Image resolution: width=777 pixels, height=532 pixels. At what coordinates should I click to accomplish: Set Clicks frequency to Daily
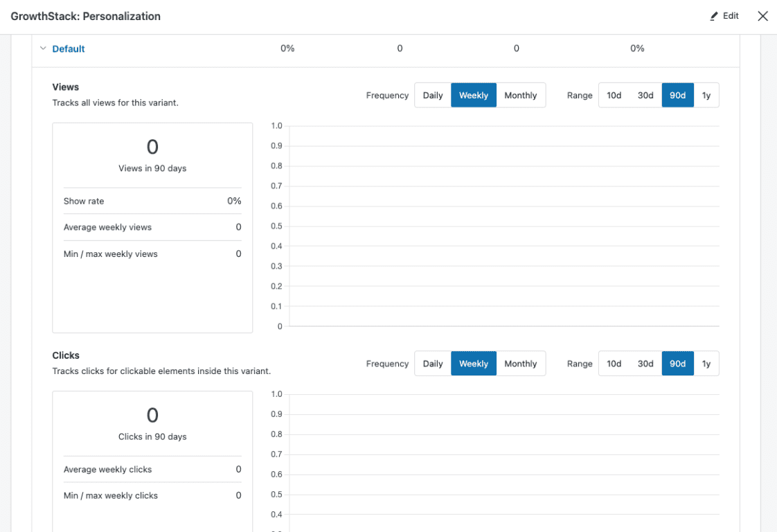pos(433,364)
